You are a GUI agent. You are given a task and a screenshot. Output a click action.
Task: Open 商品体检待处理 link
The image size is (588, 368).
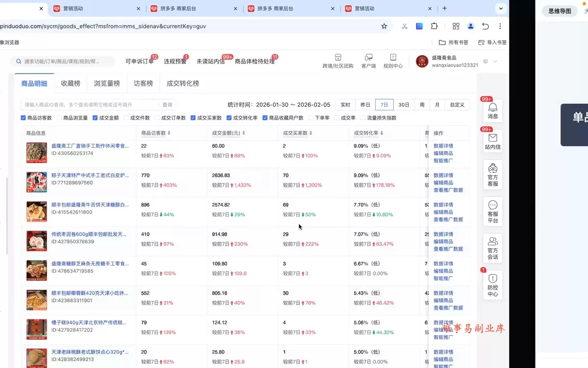pos(255,61)
